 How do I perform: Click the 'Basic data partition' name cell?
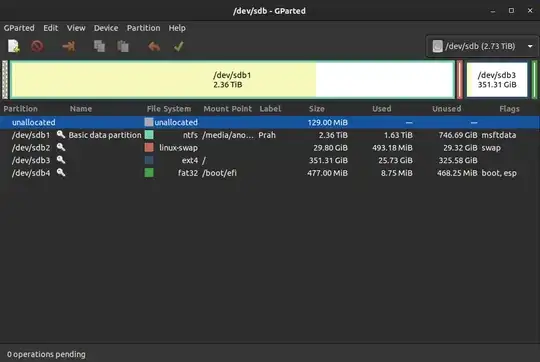click(105, 135)
